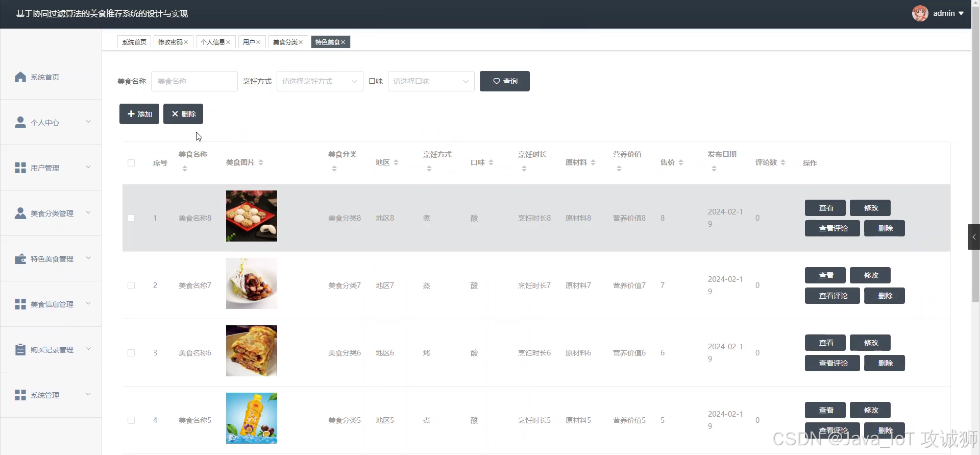
Task: Click the wallet icon for 特色美食管理
Action: point(20,259)
